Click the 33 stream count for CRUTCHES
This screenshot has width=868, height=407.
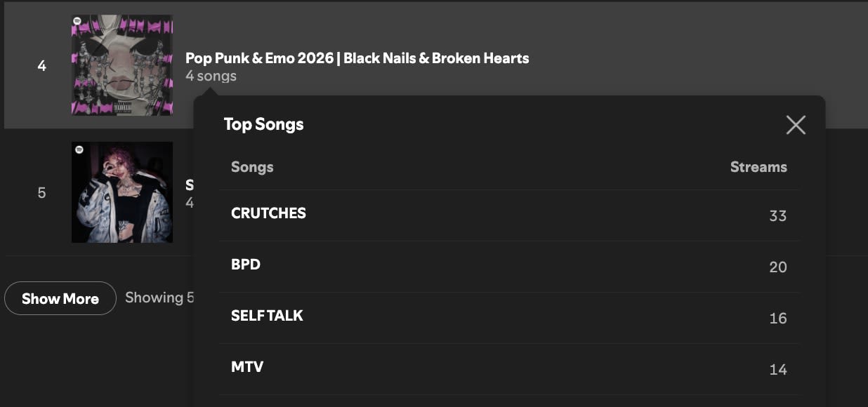click(777, 216)
